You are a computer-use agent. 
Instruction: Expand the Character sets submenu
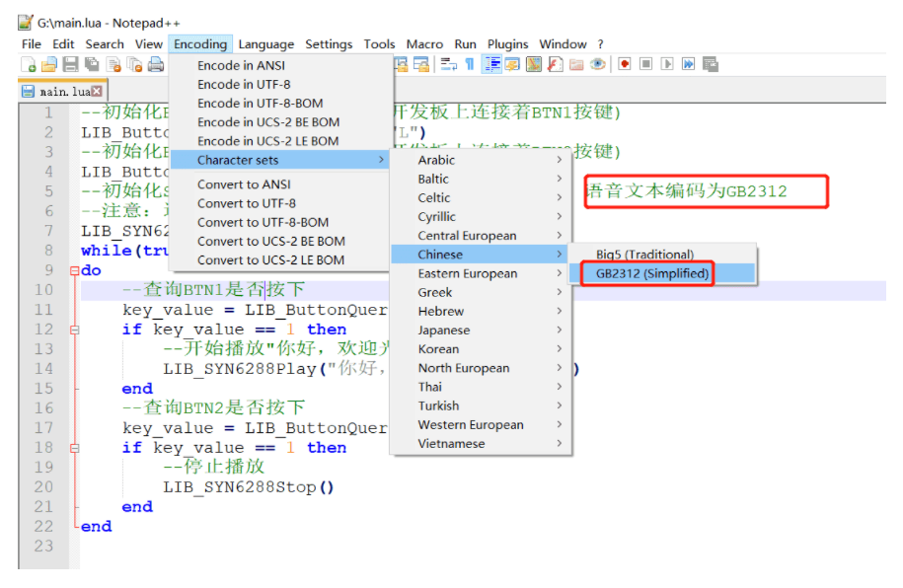[x=280, y=160]
